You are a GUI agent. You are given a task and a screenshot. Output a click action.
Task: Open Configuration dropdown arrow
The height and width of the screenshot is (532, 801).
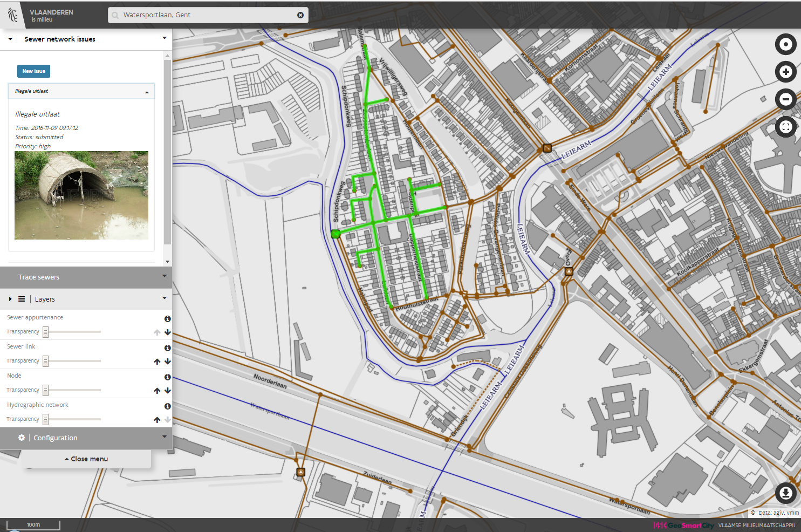pos(165,436)
